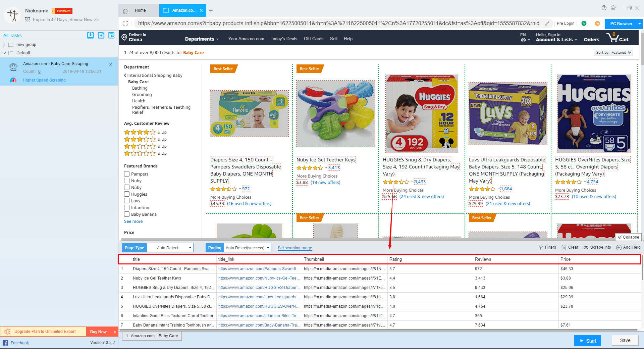Open the Amazon Cart icon
This screenshot has height=349, width=644.
click(617, 37)
